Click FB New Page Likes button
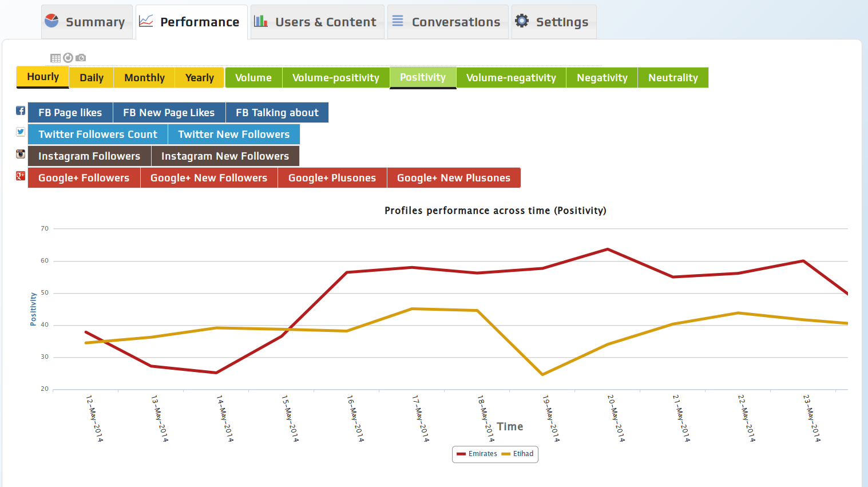The height and width of the screenshot is (487, 868). 169,113
